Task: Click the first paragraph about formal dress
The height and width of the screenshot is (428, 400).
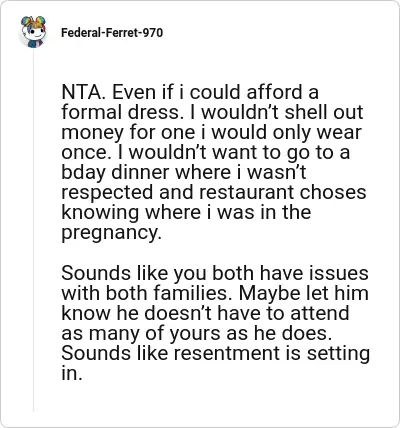Action: click(x=214, y=162)
